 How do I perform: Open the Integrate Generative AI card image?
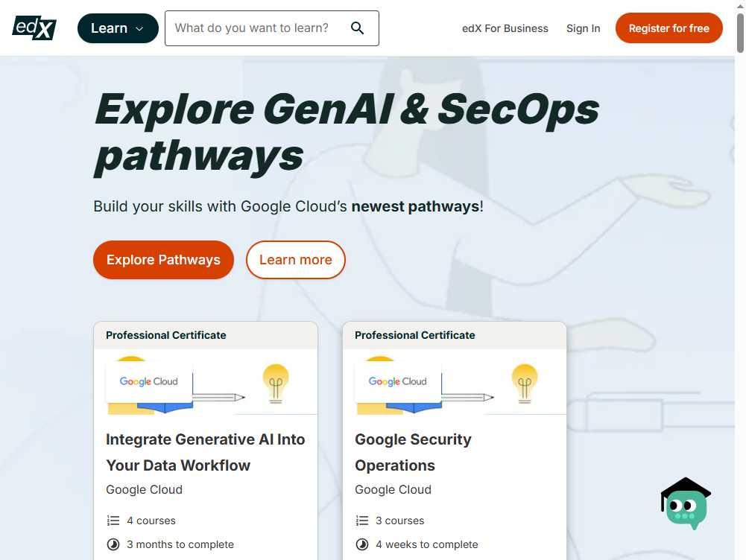pos(206,384)
